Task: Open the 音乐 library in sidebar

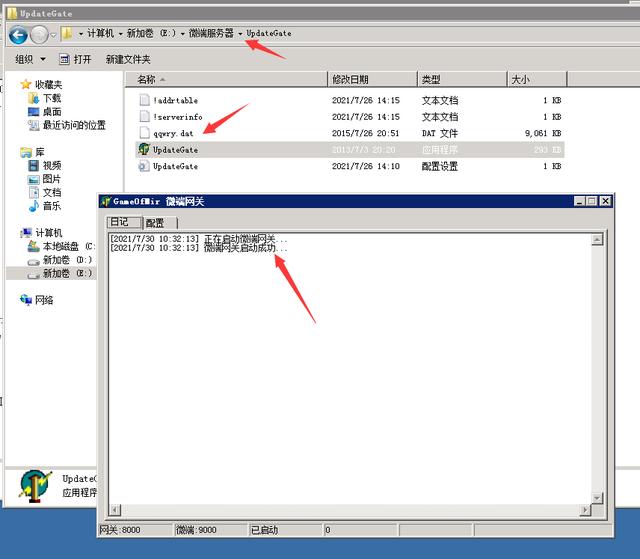Action: coord(50,205)
